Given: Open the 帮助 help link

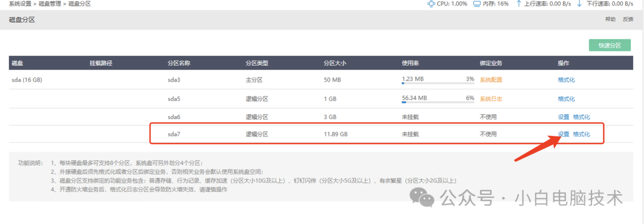Looking at the screenshot, I should point(611,19).
